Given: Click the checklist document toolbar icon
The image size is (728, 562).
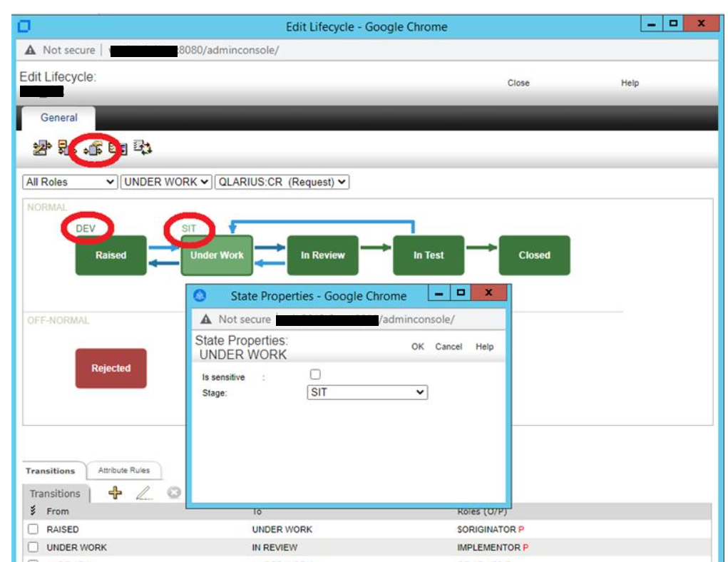Looking at the screenshot, I should [x=118, y=148].
